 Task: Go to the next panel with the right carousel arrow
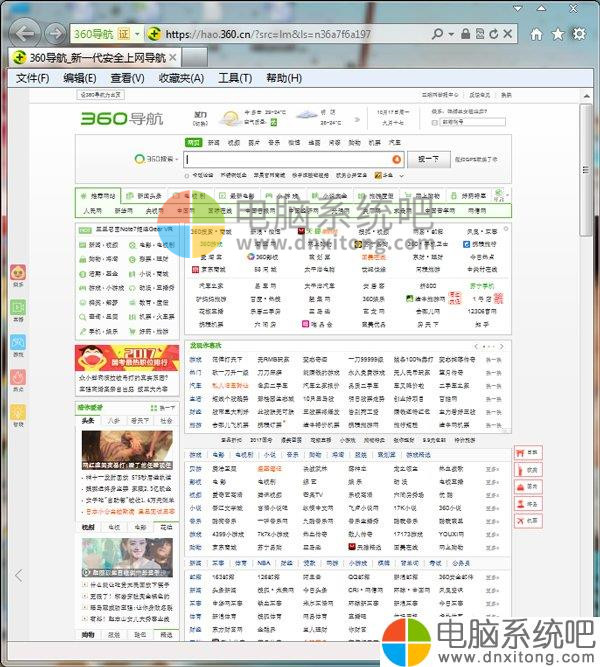pos(502,346)
